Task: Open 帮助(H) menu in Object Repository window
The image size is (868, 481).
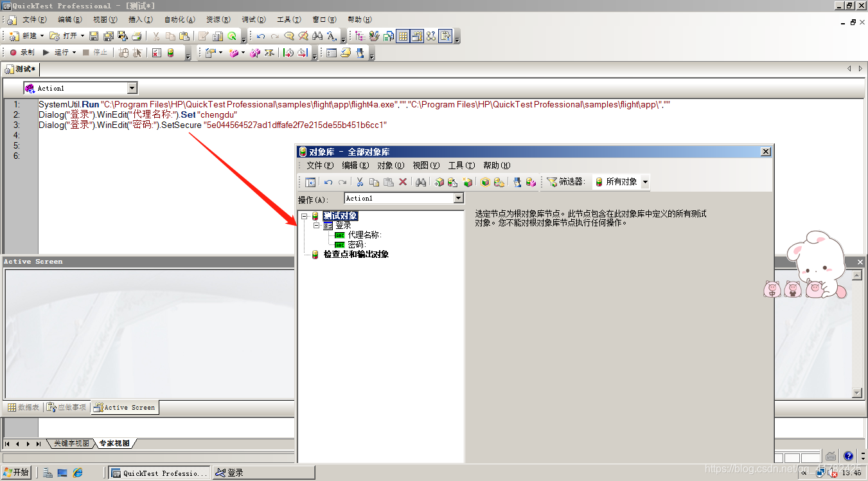Action: (x=497, y=165)
